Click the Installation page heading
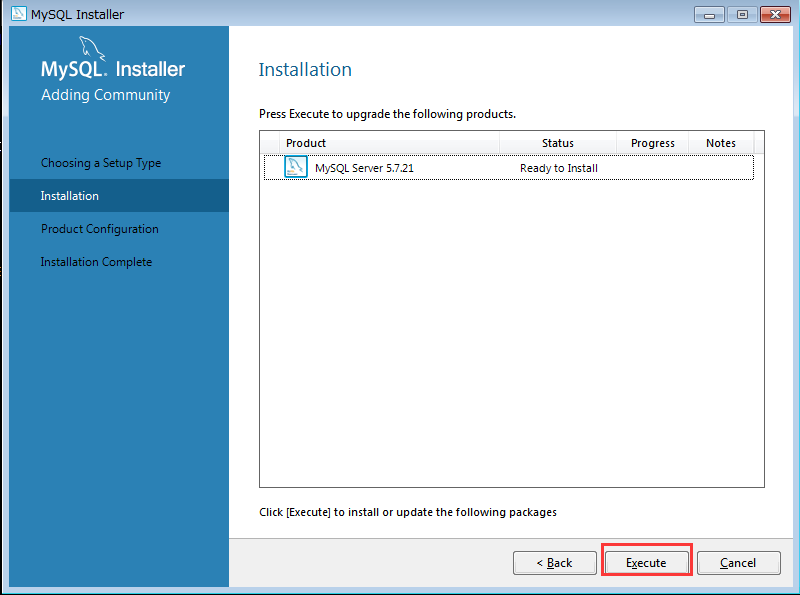 coord(305,69)
